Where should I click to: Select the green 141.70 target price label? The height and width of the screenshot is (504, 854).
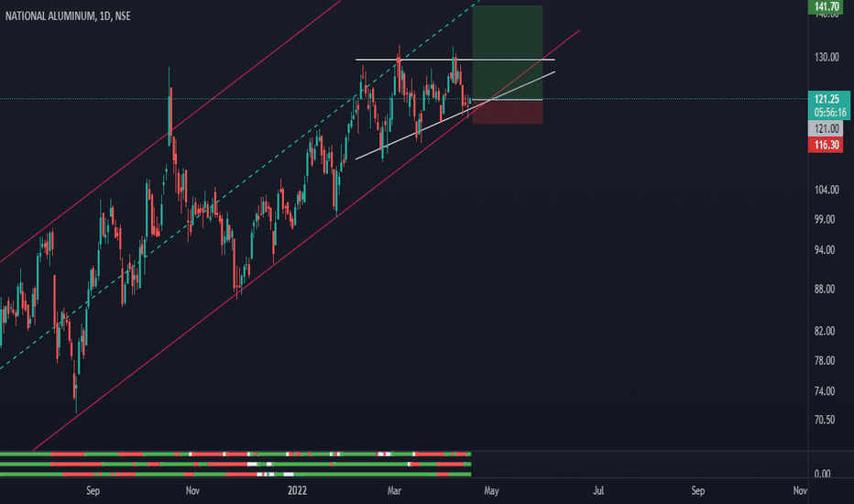(x=826, y=6)
